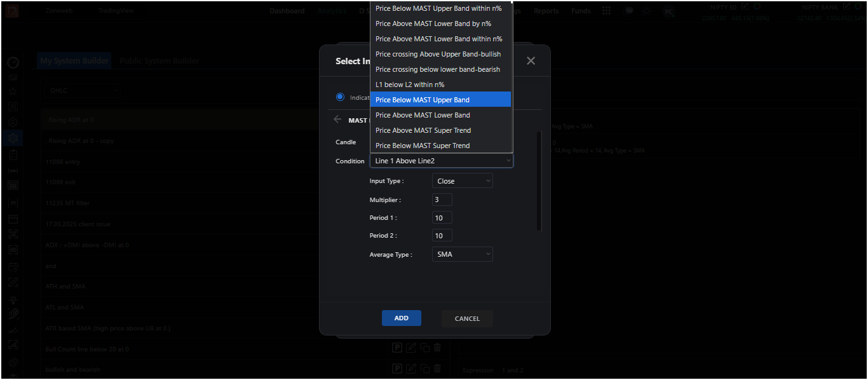868x380 pixels.
Task: Click the back arrow beside MAST
Action: (x=337, y=119)
